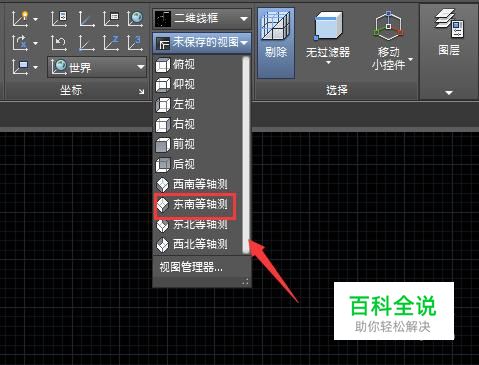Click the UCS Previous icon with undo arrow
Image resolution: width=479 pixels, height=365 pixels.
point(59,43)
